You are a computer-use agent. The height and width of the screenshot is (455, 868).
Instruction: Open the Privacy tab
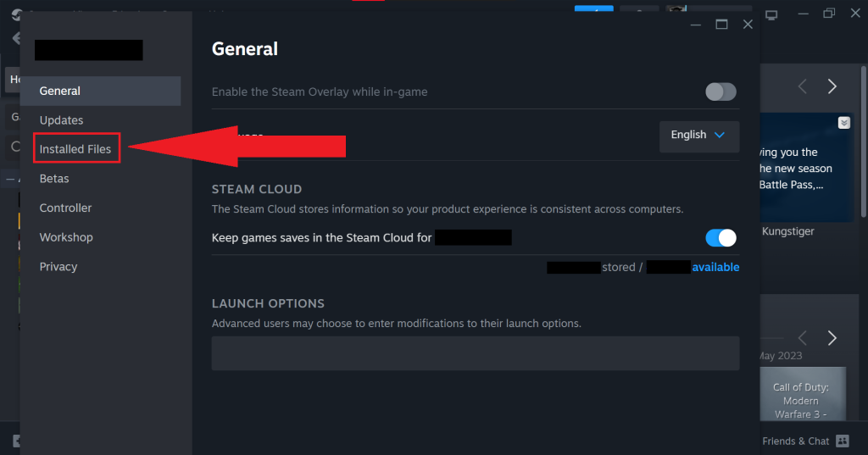point(58,266)
